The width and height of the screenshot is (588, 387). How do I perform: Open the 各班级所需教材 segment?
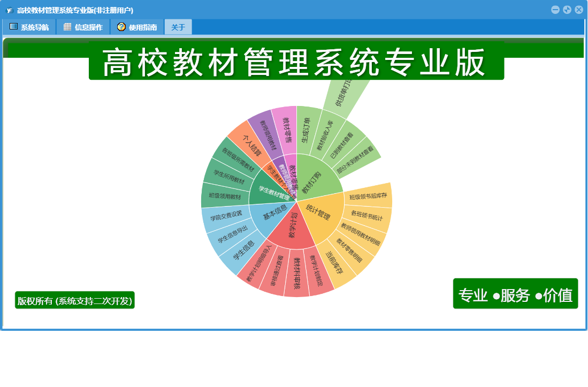click(238, 158)
